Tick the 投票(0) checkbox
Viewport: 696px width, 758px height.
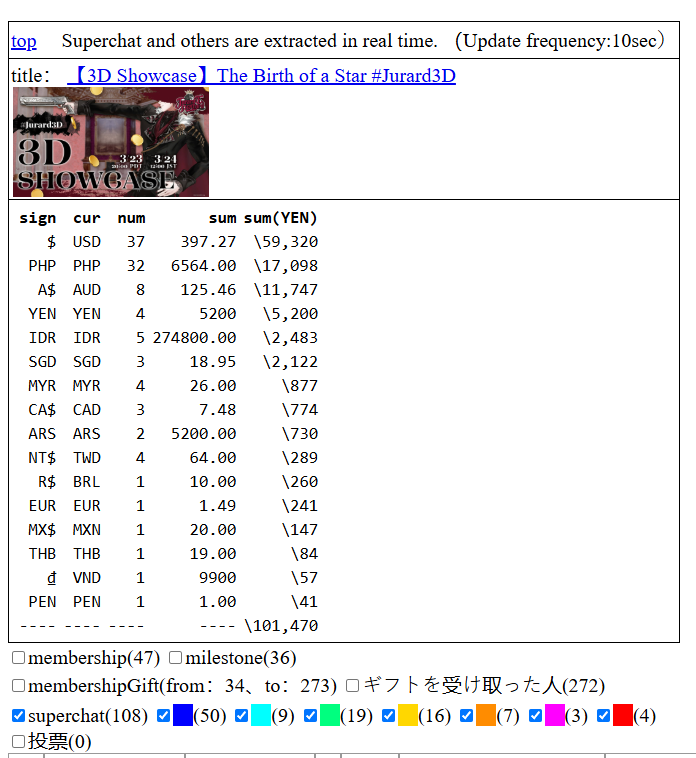pos(18,741)
